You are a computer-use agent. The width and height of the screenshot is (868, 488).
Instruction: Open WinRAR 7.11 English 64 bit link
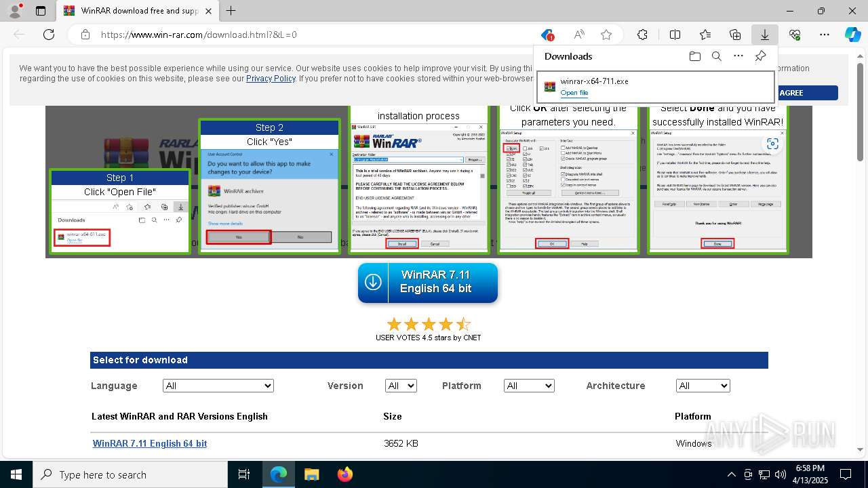(x=150, y=443)
